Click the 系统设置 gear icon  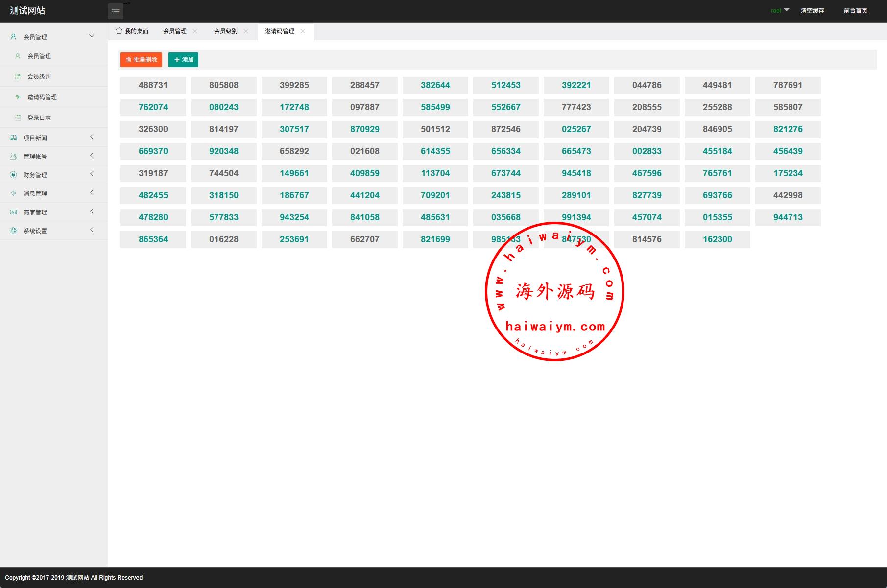[13, 231]
